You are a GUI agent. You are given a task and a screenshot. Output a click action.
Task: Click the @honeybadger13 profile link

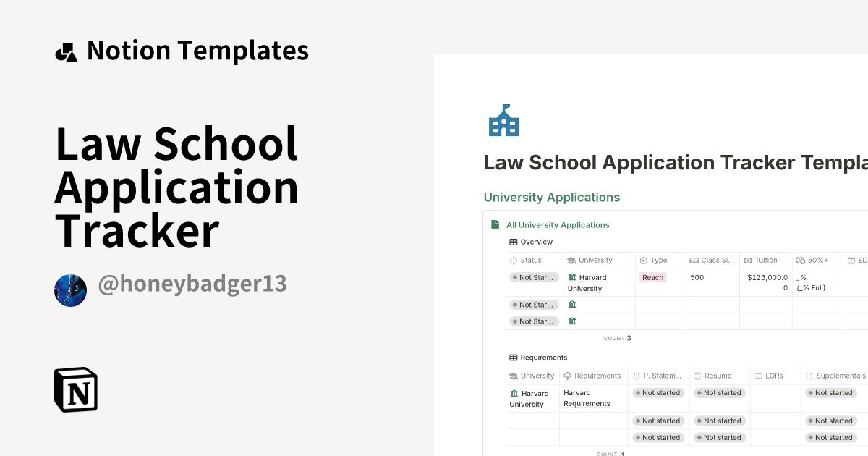click(192, 284)
